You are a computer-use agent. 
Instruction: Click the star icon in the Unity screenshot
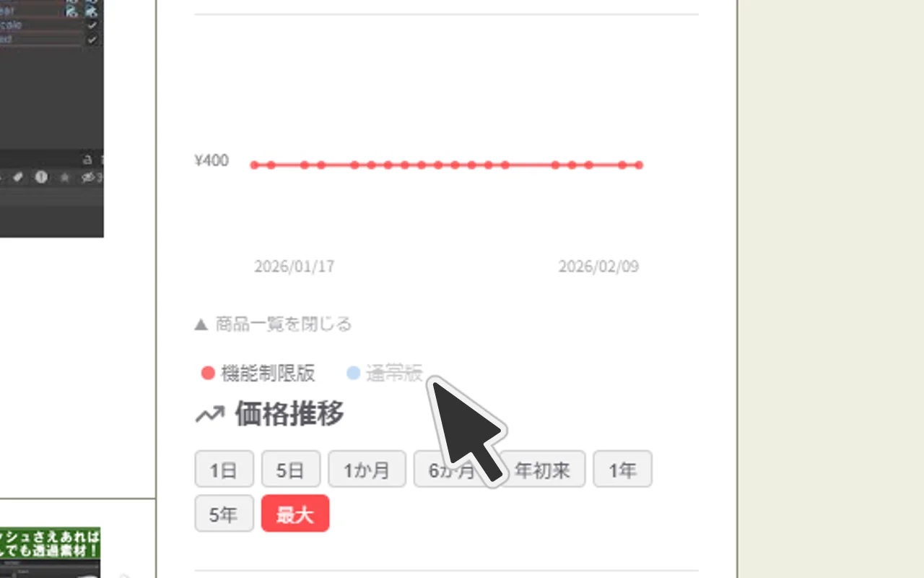64,177
